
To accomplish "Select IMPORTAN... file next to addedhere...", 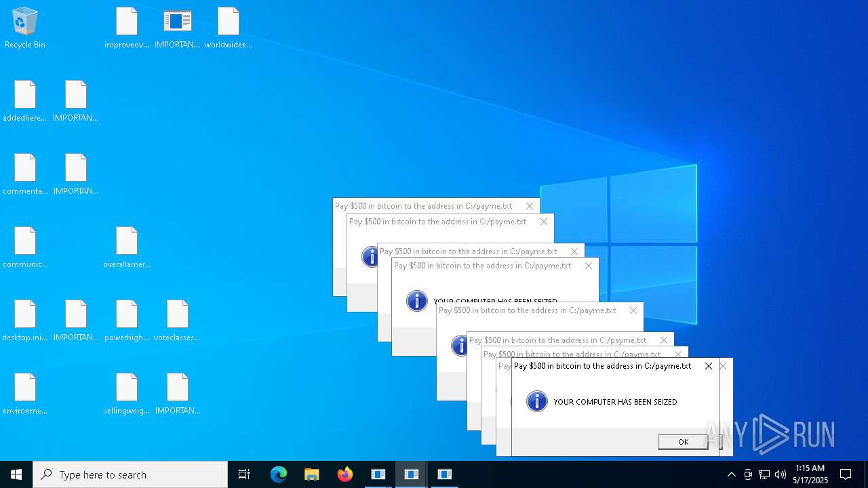I will pyautogui.click(x=76, y=102).
